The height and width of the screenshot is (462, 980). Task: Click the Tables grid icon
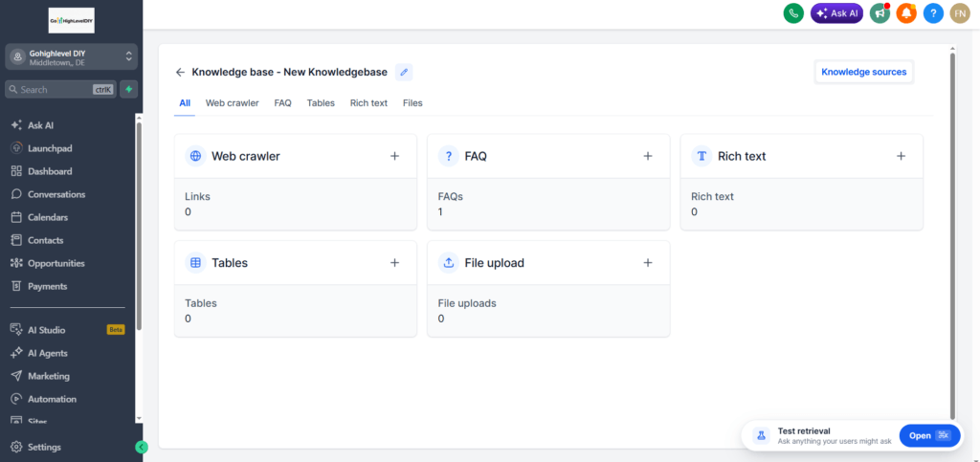[x=195, y=263]
